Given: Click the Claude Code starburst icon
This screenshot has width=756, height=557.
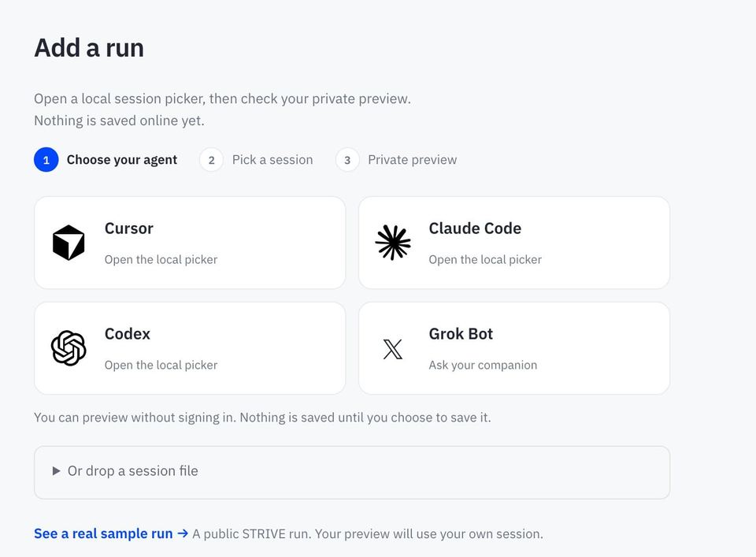Looking at the screenshot, I should coord(393,243).
